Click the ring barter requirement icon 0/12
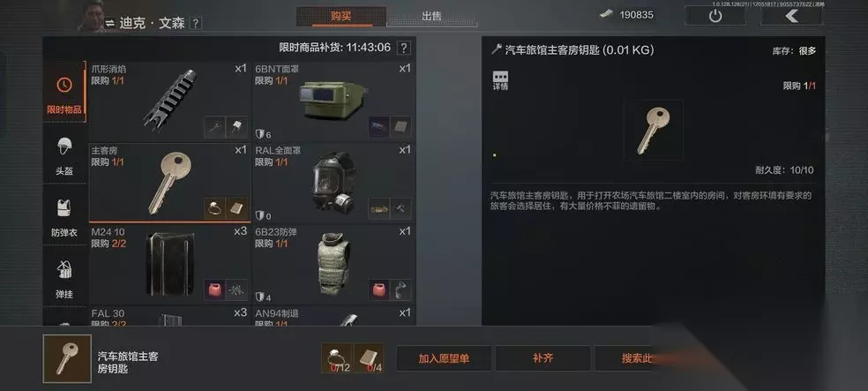This screenshot has height=391, width=868. coord(336,359)
